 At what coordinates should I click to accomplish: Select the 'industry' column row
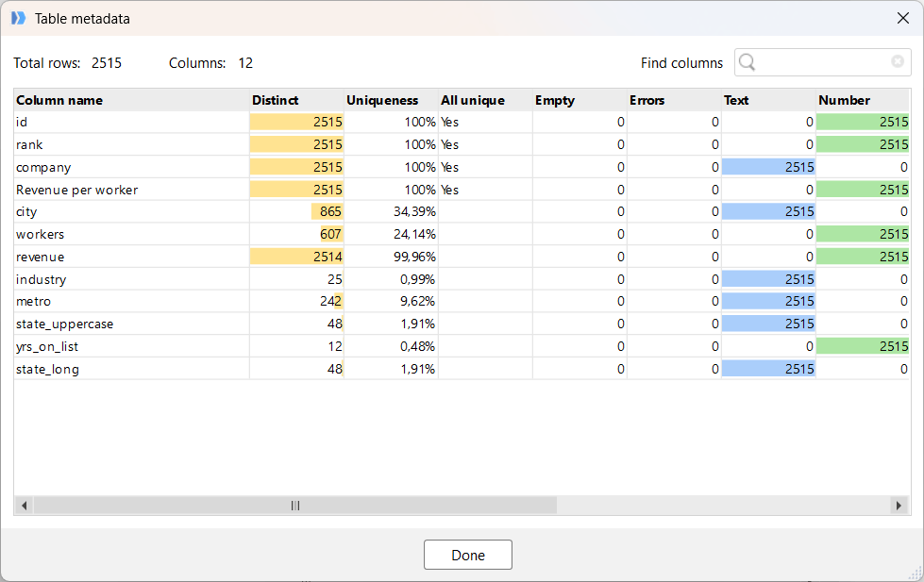coord(462,279)
